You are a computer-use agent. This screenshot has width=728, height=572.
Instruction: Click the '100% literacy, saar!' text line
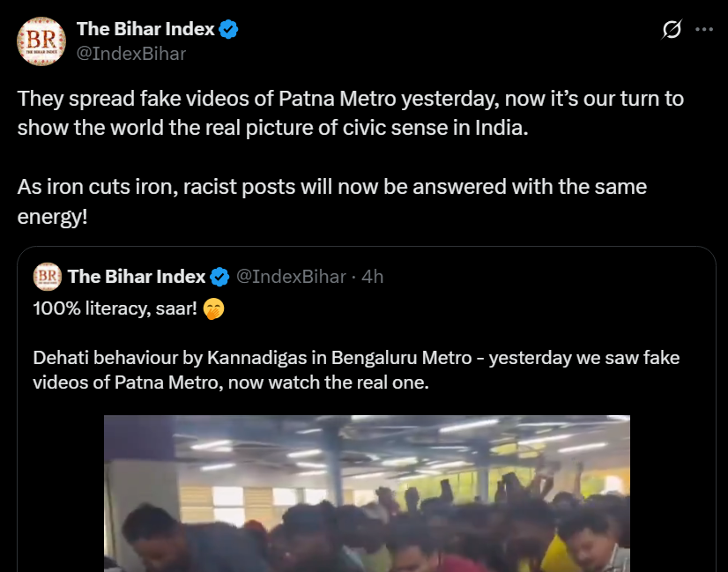coord(115,309)
